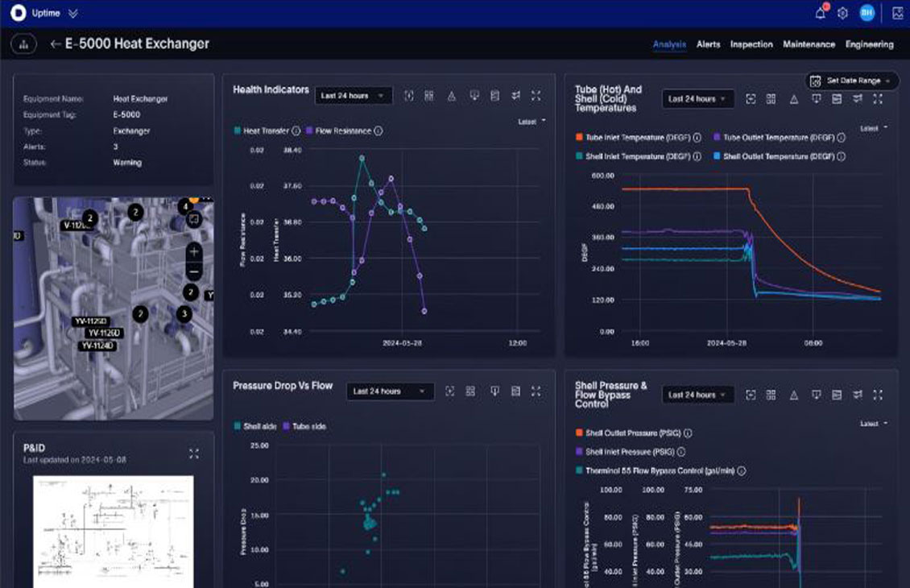Image resolution: width=910 pixels, height=588 pixels.
Task: Switch to the Alerts tab
Action: click(x=708, y=44)
